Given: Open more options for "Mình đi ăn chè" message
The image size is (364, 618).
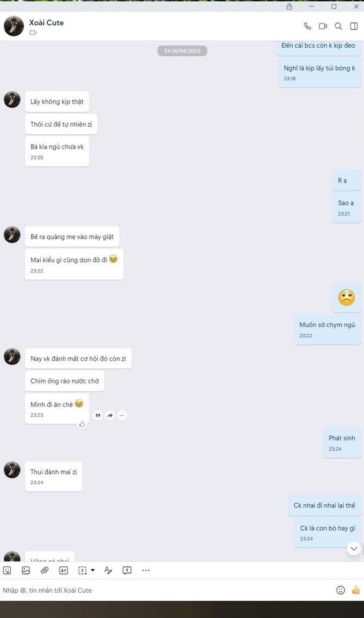Looking at the screenshot, I should click(x=122, y=415).
